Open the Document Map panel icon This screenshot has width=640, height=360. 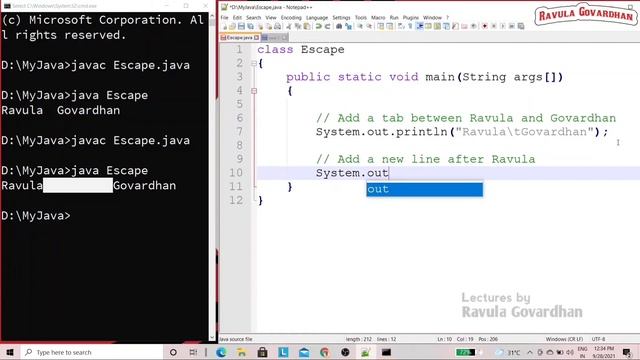click(x=437, y=26)
